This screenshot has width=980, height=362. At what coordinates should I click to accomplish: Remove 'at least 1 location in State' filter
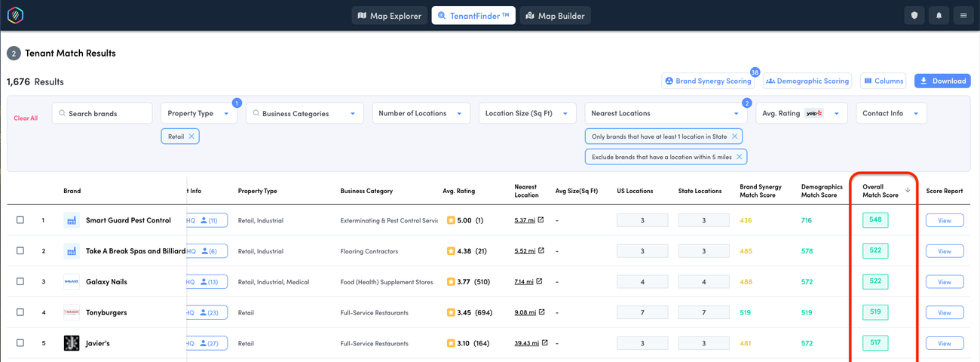[735, 137]
